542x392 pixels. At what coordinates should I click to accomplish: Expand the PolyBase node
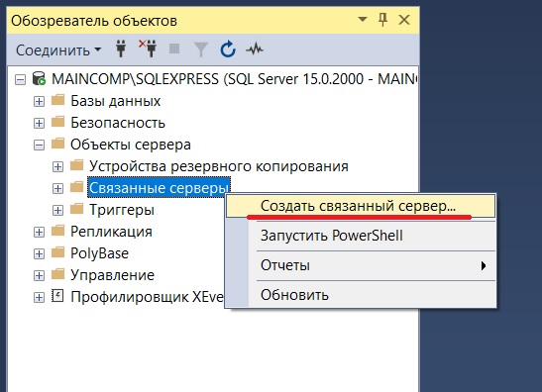coord(39,253)
